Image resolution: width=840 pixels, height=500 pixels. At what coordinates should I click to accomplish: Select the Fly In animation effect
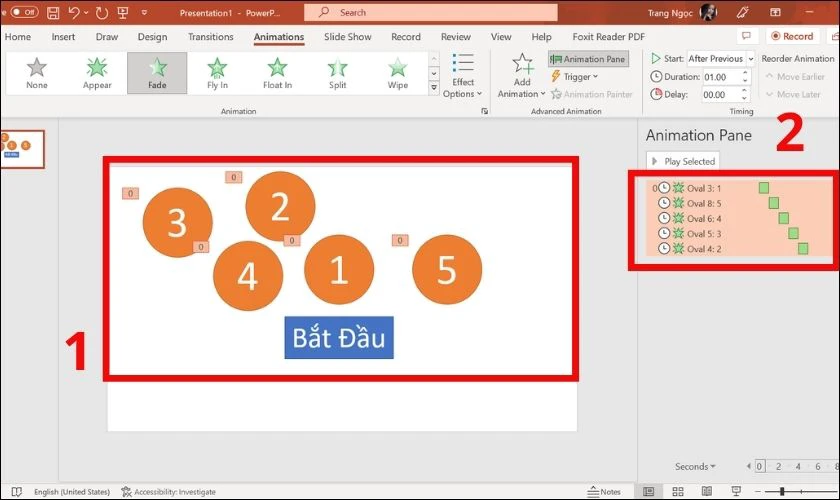click(x=217, y=73)
